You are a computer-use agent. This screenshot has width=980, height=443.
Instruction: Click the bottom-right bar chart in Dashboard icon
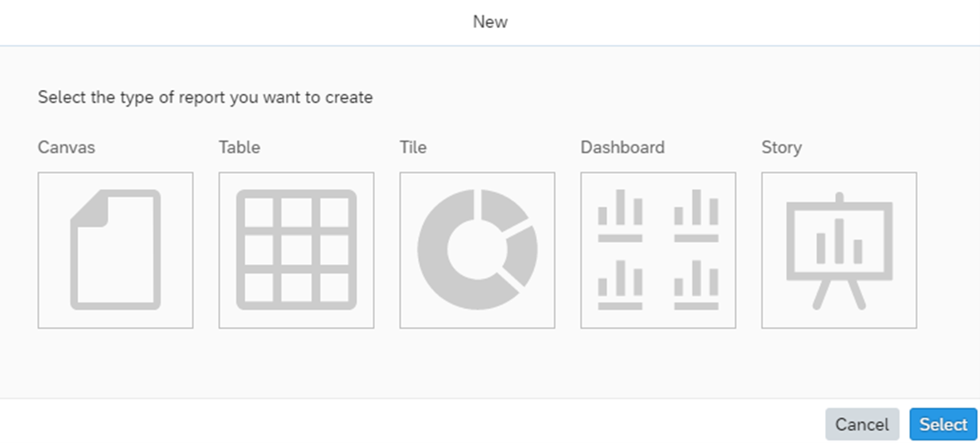696,285
